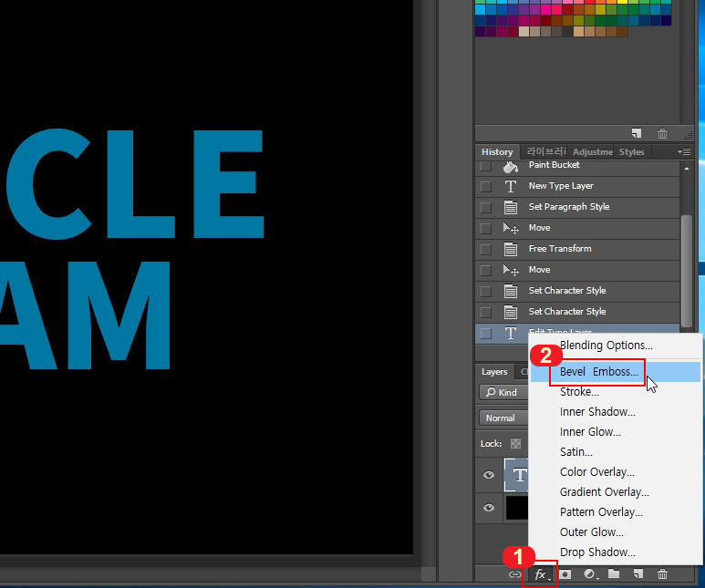Click the Layers panel trash icon
This screenshot has height=588, width=705.
[662, 574]
